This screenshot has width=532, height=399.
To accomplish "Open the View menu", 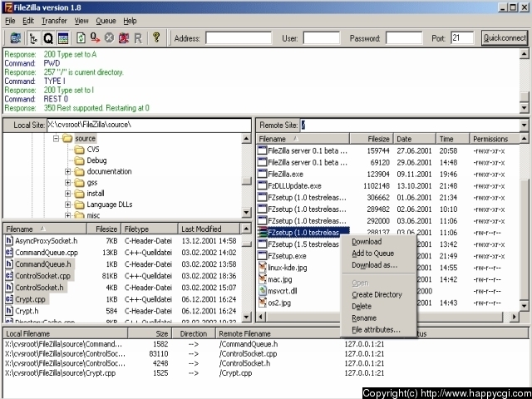I will click(x=81, y=21).
